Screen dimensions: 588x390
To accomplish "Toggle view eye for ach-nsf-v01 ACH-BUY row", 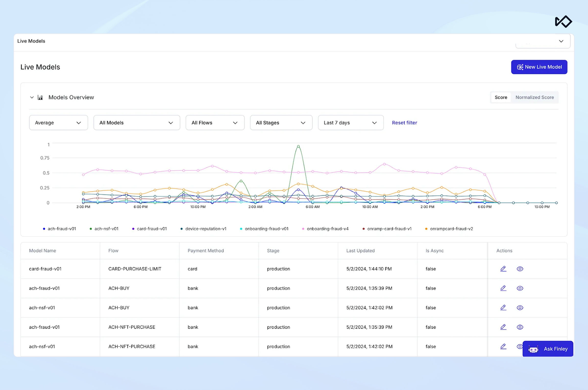I will coord(520,307).
